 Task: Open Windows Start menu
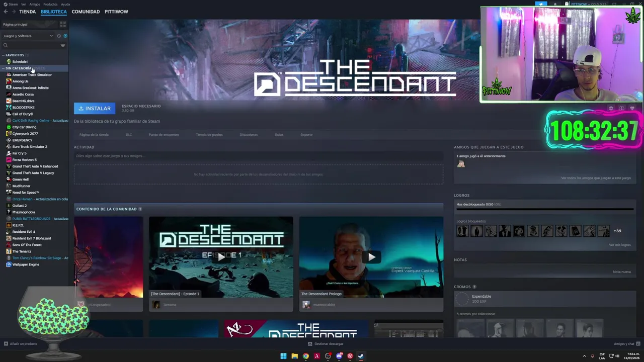coord(283,356)
